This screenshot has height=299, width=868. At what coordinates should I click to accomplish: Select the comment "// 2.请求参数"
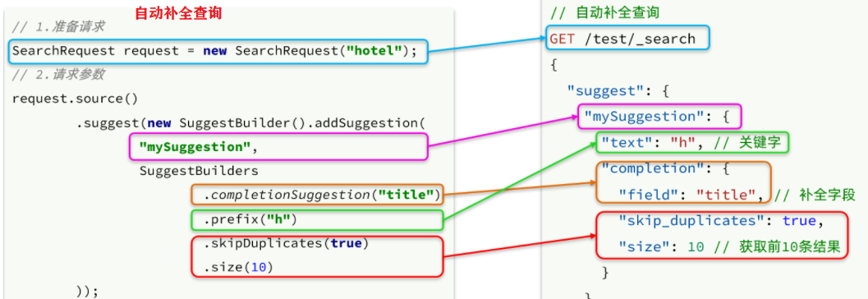(x=58, y=75)
